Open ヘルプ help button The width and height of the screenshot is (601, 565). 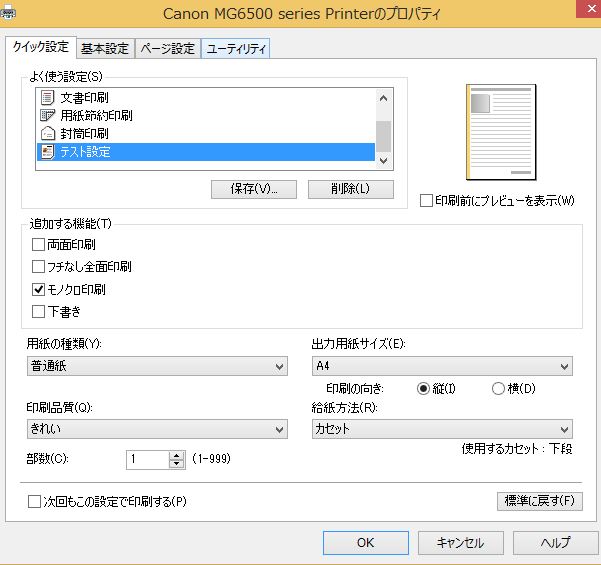pos(556,543)
